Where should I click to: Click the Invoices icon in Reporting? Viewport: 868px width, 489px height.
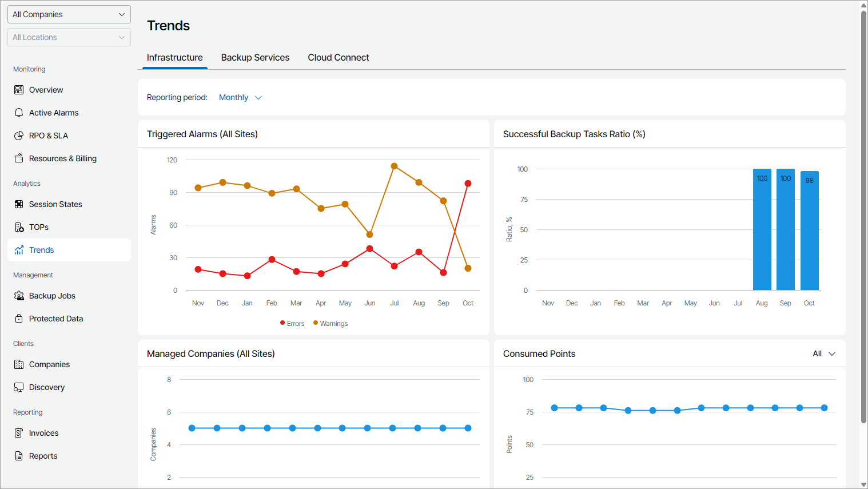(x=19, y=433)
